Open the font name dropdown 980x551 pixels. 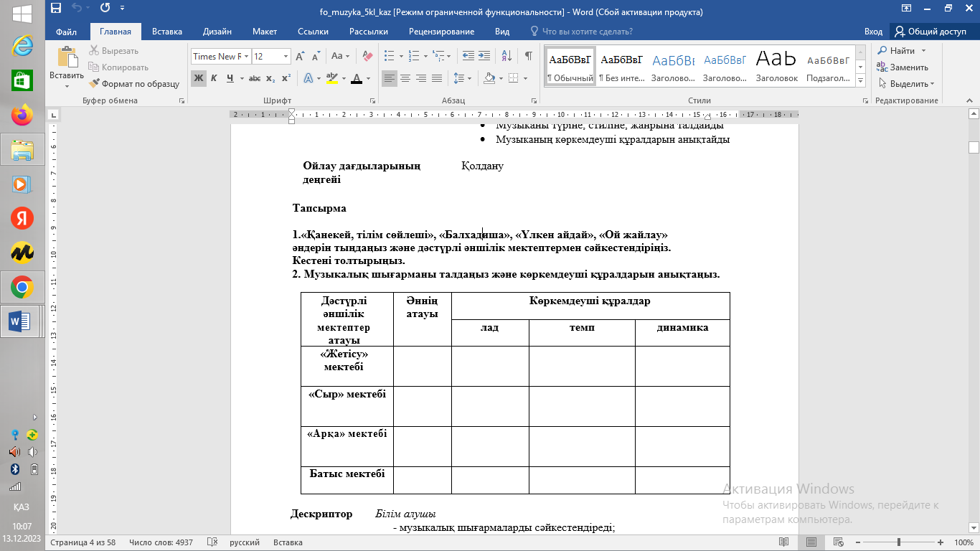click(x=248, y=57)
